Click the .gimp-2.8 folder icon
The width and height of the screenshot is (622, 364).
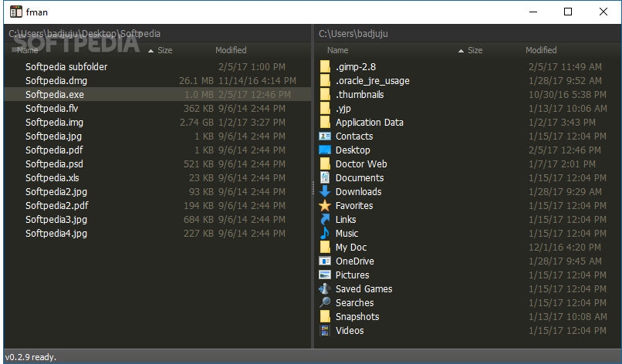[x=325, y=66]
